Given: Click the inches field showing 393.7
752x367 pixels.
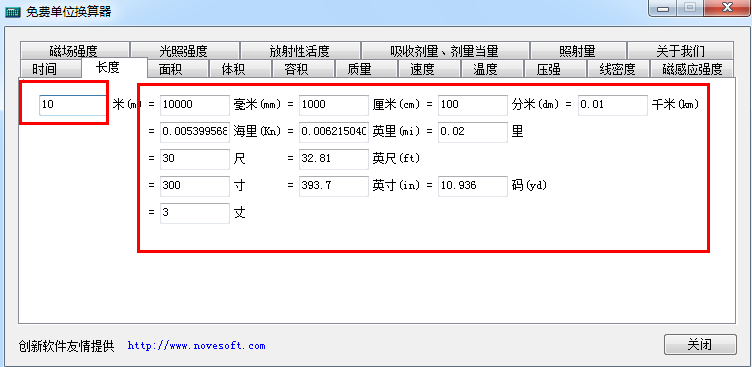Looking at the screenshot, I should (x=334, y=186).
